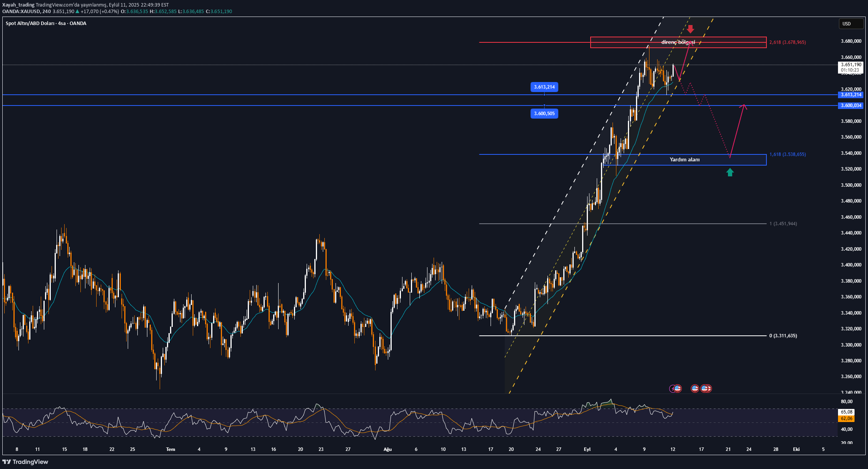Click the 01:10:23 bar countdown timer
The height and width of the screenshot is (469, 868).
850,70
